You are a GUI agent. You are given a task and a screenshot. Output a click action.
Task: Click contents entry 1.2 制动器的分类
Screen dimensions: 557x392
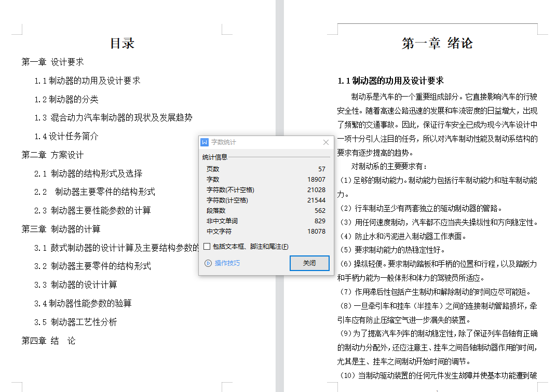66,99
